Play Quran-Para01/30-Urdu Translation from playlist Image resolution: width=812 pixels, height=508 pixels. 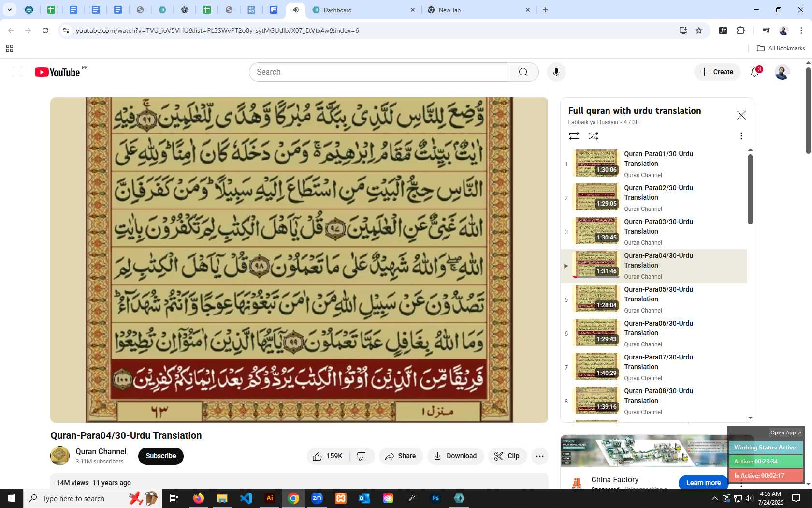pos(653,164)
